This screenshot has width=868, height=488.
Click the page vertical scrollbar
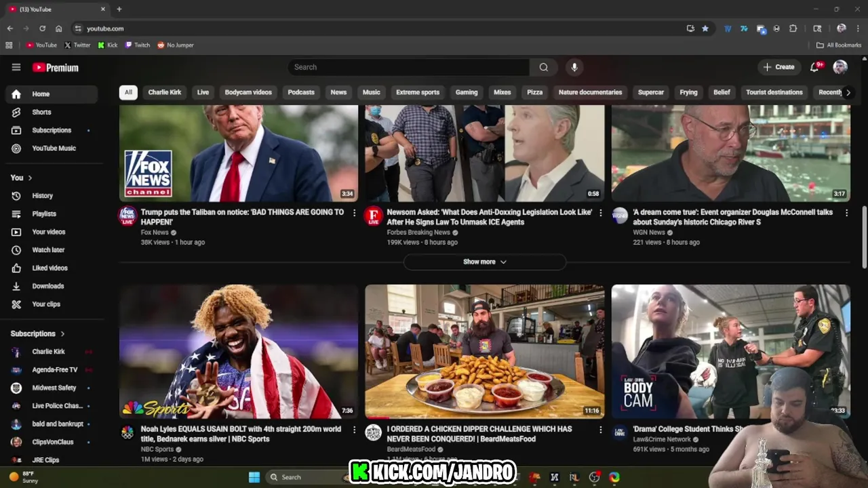864,237
